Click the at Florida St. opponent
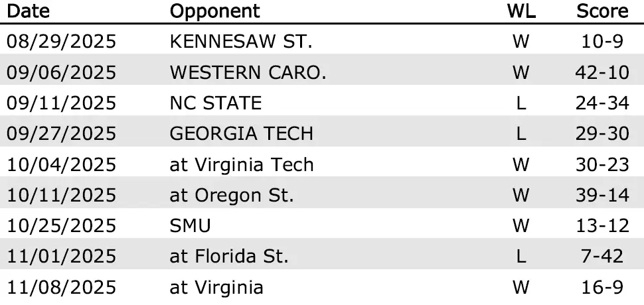The height and width of the screenshot is (305, 644). [x=229, y=256]
